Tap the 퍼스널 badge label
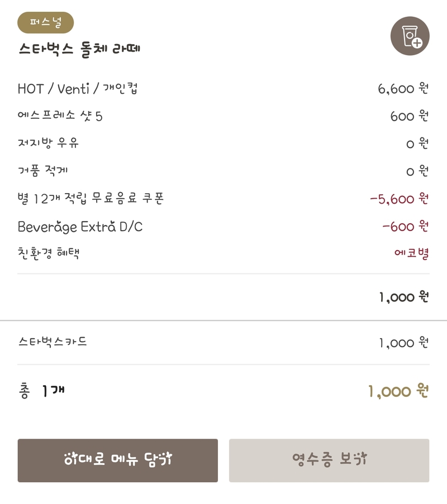The width and height of the screenshot is (447, 504). pos(46,22)
